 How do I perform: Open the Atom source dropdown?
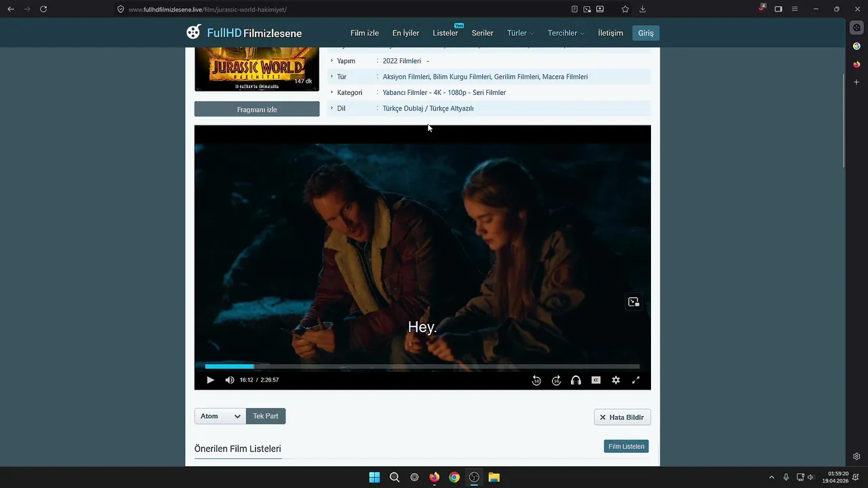point(220,416)
